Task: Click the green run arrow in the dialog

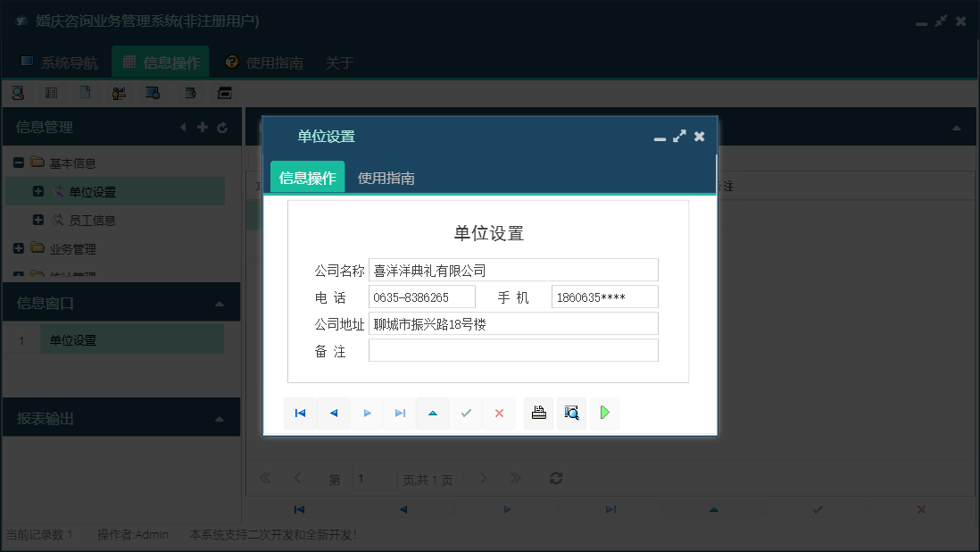Action: point(604,413)
